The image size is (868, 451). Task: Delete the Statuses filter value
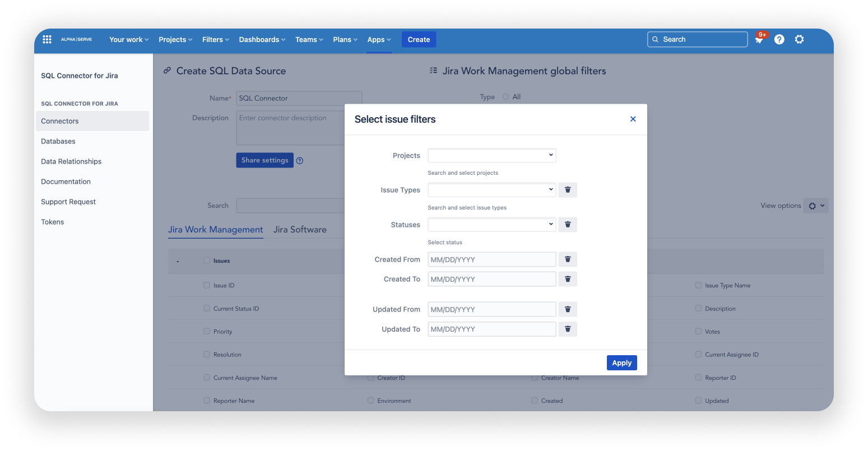click(x=567, y=224)
